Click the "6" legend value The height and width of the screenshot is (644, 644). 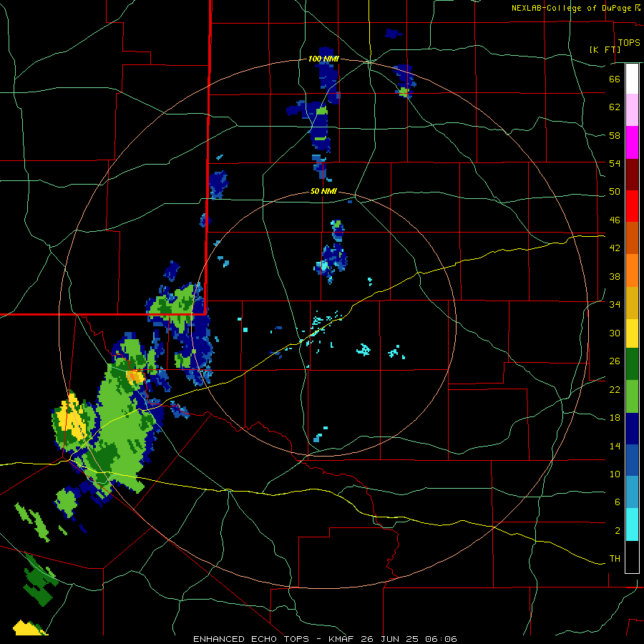[618, 502]
